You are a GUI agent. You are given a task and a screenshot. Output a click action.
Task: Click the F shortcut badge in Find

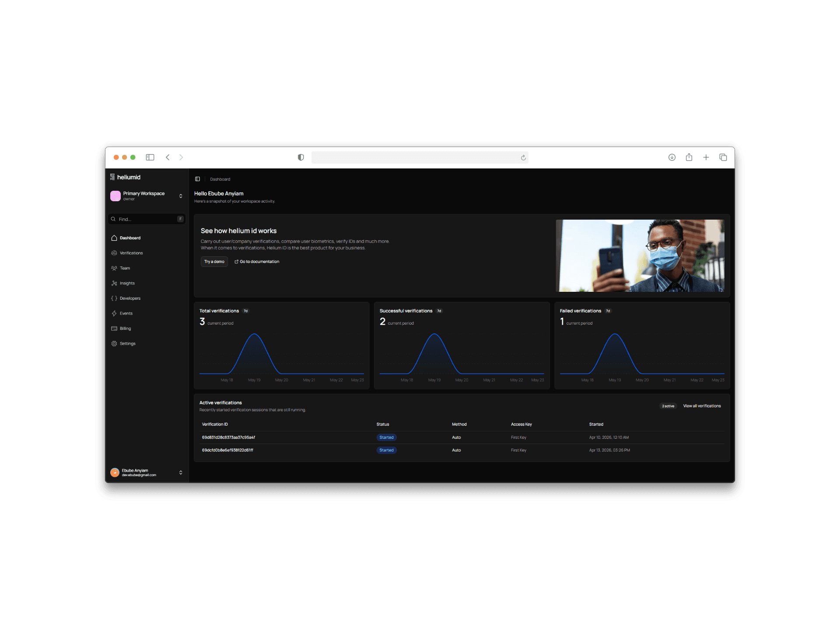click(x=180, y=219)
